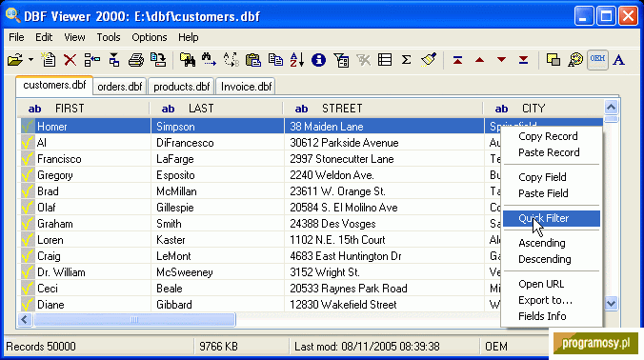Click the Paste clipboard toolbar icon
The image size is (644, 360).
[253, 60]
